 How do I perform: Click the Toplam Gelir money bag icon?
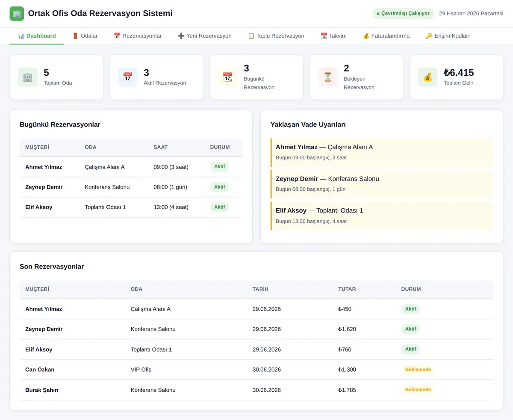click(x=427, y=77)
